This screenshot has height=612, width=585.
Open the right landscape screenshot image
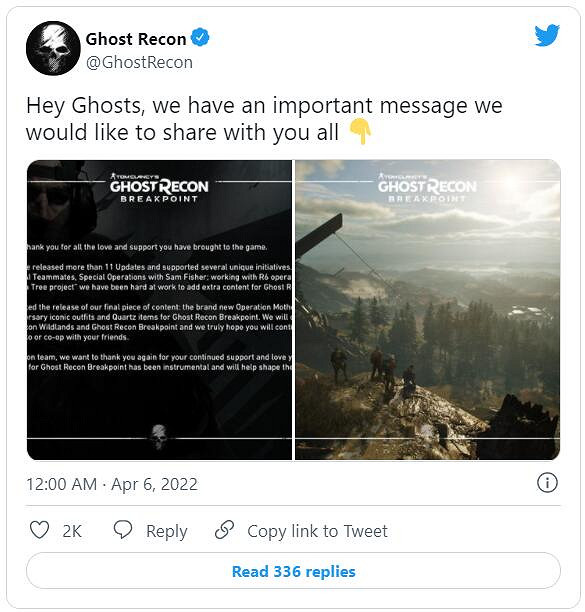[428, 310]
